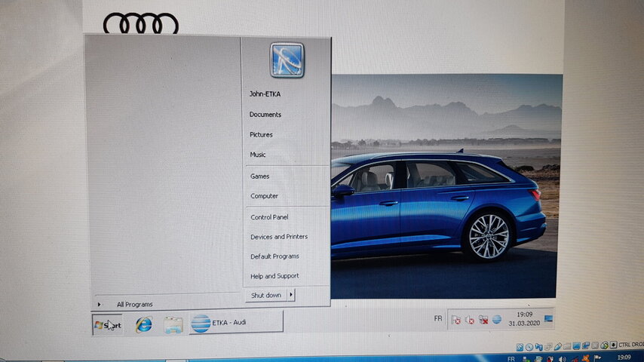Image resolution: width=644 pixels, height=362 pixels.
Task: Select Computer in the Start menu
Action: click(264, 196)
